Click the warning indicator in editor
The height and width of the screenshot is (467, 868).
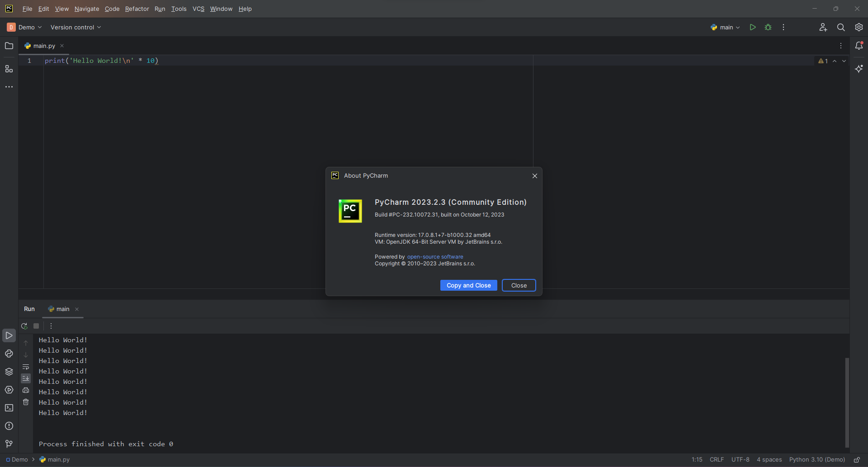pos(823,61)
